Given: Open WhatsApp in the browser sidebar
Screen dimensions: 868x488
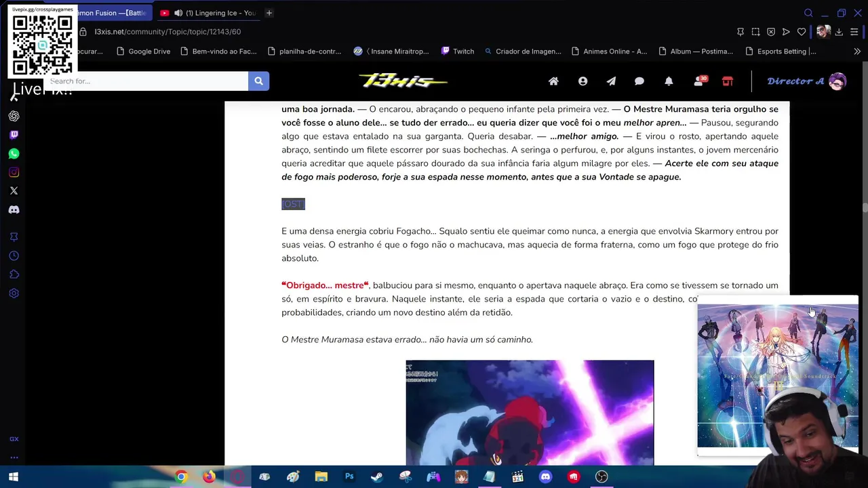Looking at the screenshot, I should coord(14,154).
